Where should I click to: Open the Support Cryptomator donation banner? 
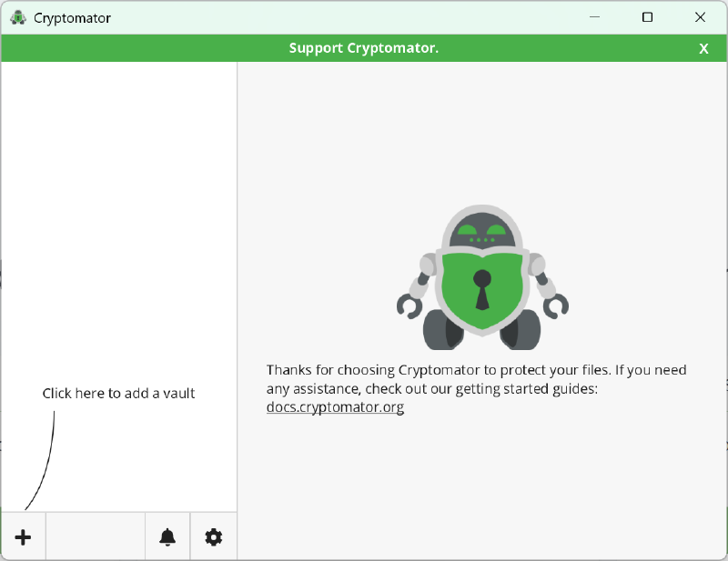pos(364,48)
